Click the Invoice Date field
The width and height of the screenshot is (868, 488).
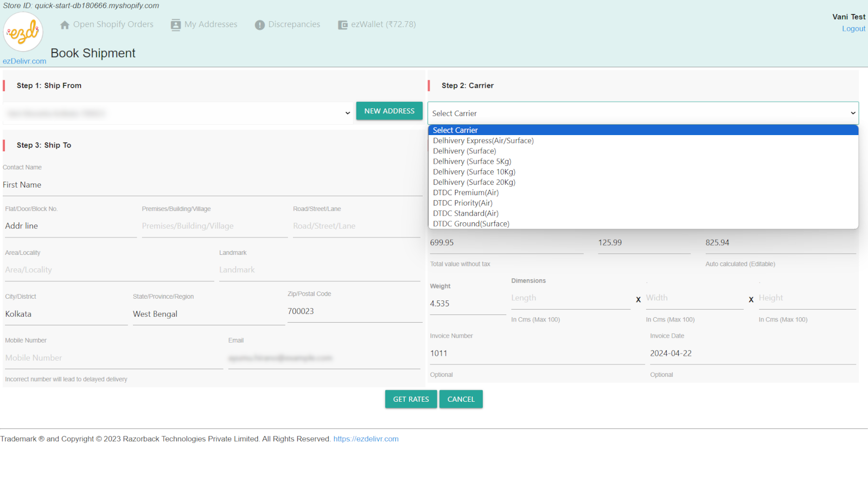coord(752,354)
